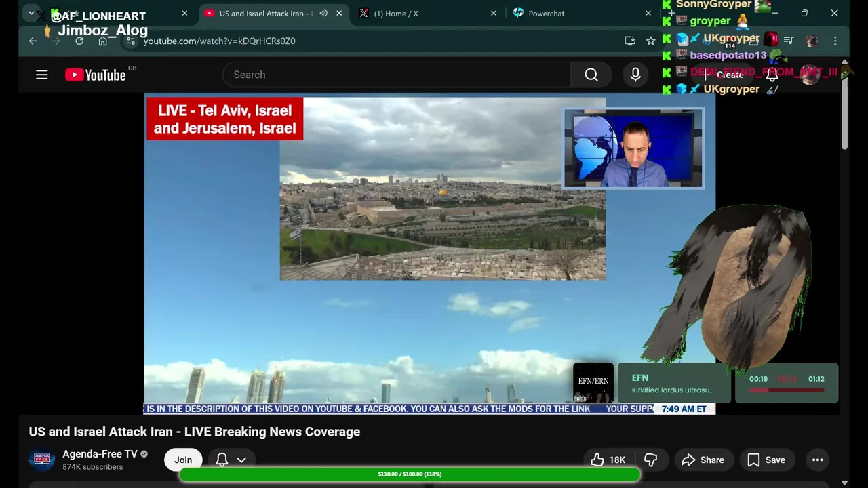Open the browser home page icon
Image resolution: width=868 pixels, height=488 pixels.
[x=102, y=41]
